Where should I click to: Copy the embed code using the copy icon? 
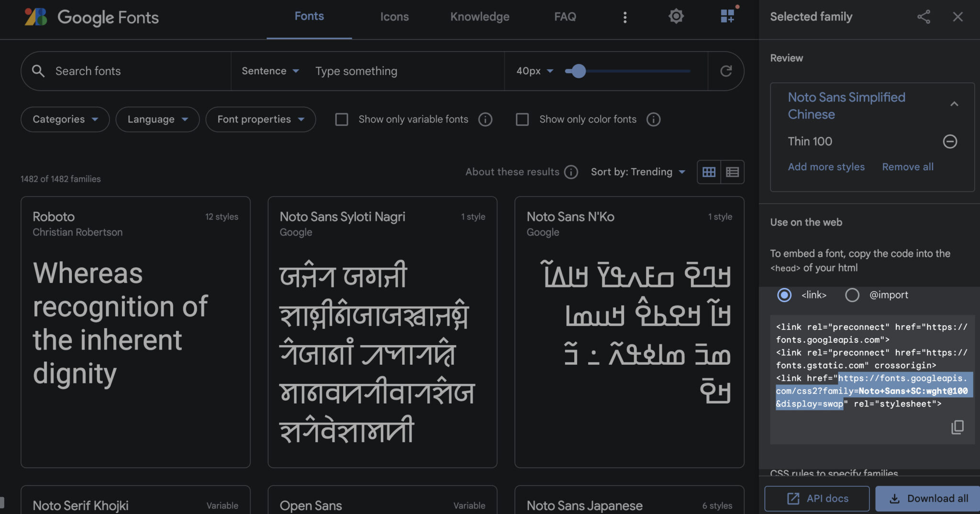point(958,427)
